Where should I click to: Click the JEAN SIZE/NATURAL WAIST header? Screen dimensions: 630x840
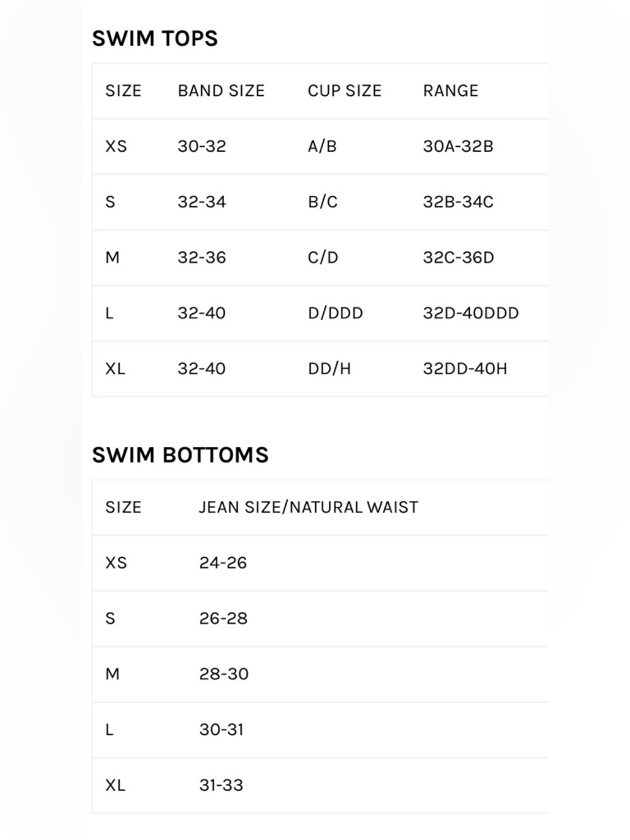[309, 507]
